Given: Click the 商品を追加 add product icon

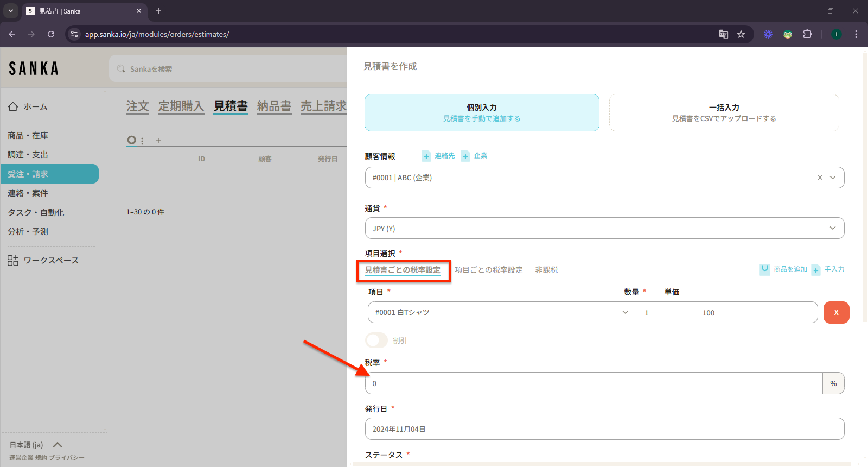Looking at the screenshot, I should pyautogui.click(x=764, y=269).
